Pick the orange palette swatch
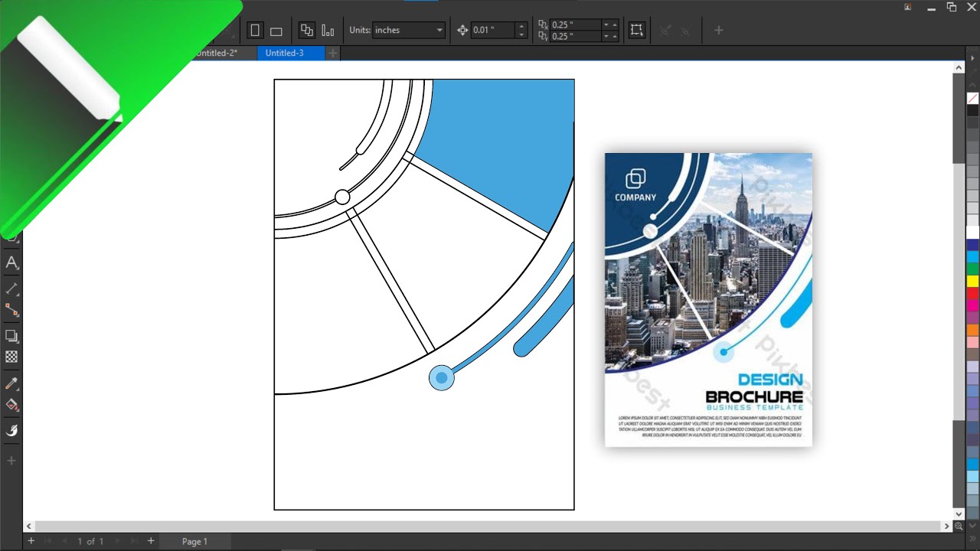The width and height of the screenshot is (980, 551). [972, 330]
